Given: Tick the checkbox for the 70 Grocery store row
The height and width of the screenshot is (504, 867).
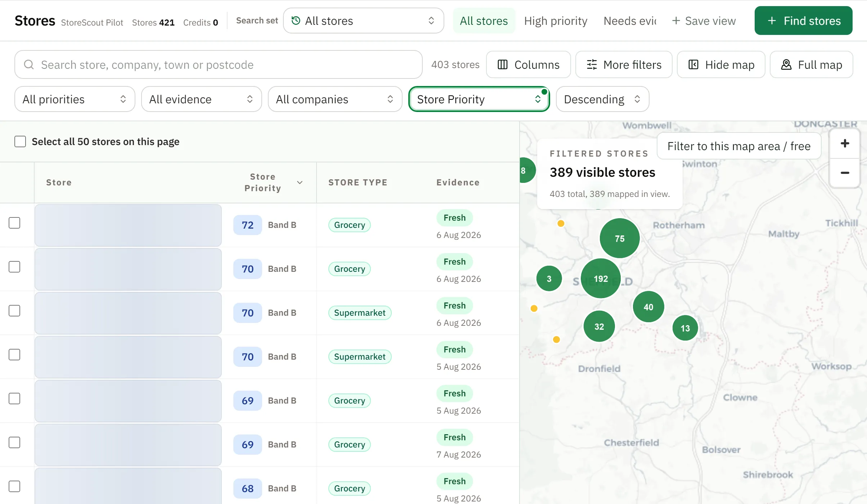Looking at the screenshot, I should click(x=14, y=267).
